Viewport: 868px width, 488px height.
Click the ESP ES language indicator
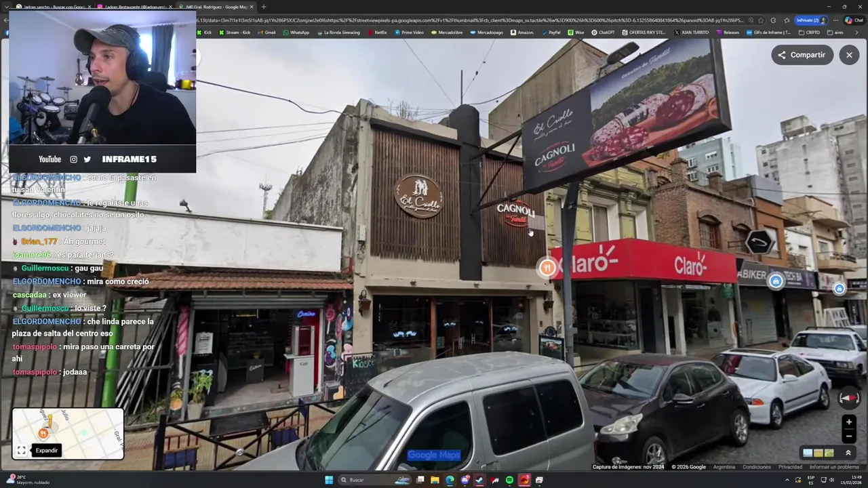pos(810,480)
